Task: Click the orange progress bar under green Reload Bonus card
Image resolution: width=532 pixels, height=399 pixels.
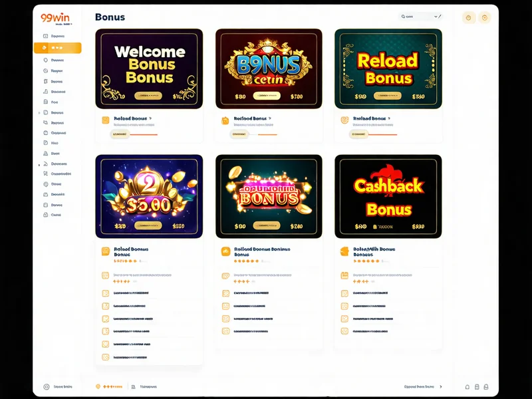Action: coord(383,135)
